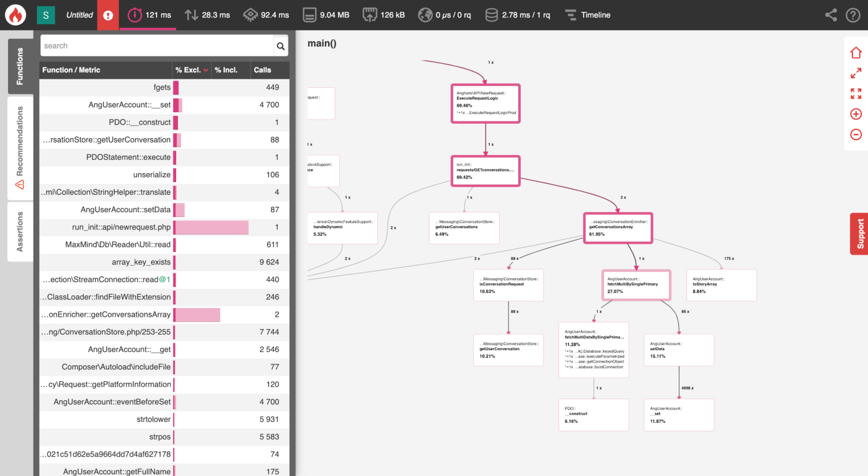
Task: Click the red Support button
Action: tap(859, 234)
